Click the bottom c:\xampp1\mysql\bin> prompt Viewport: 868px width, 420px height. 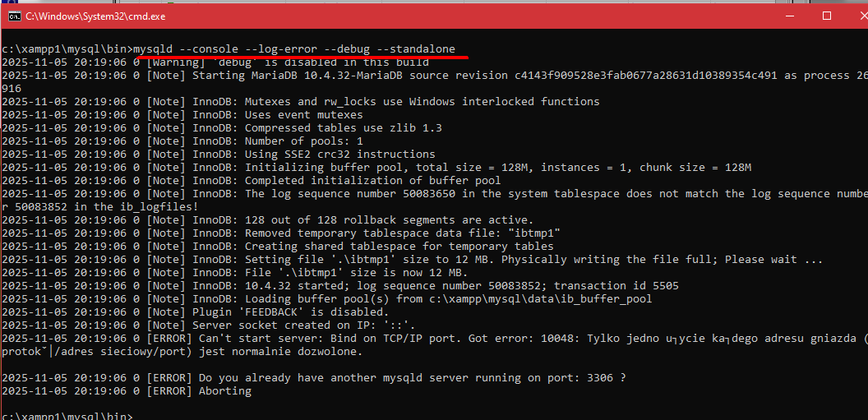[x=66, y=417]
